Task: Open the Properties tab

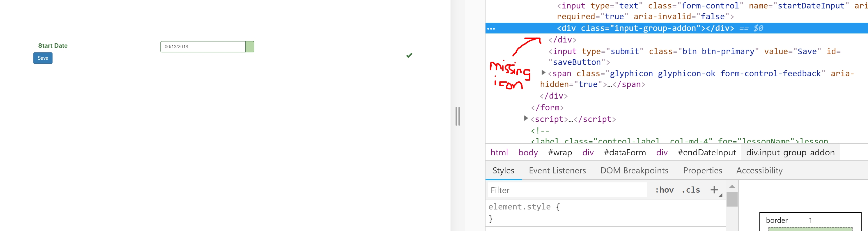Action: (703, 171)
